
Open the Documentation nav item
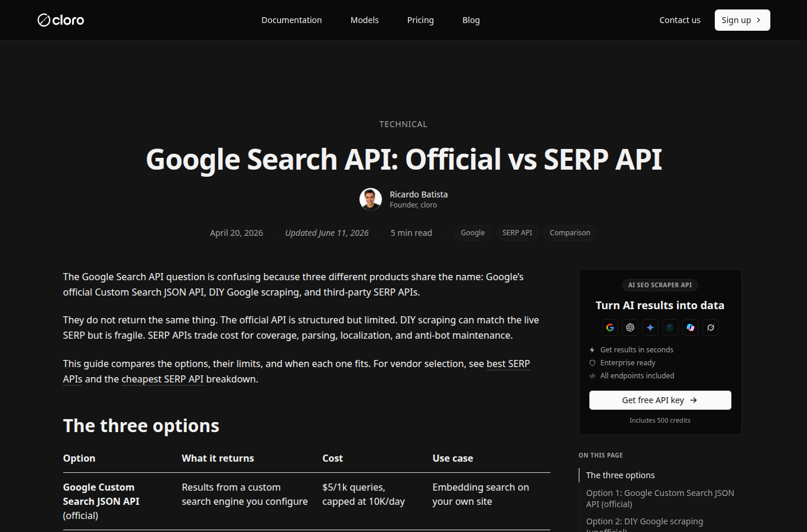[x=291, y=20]
